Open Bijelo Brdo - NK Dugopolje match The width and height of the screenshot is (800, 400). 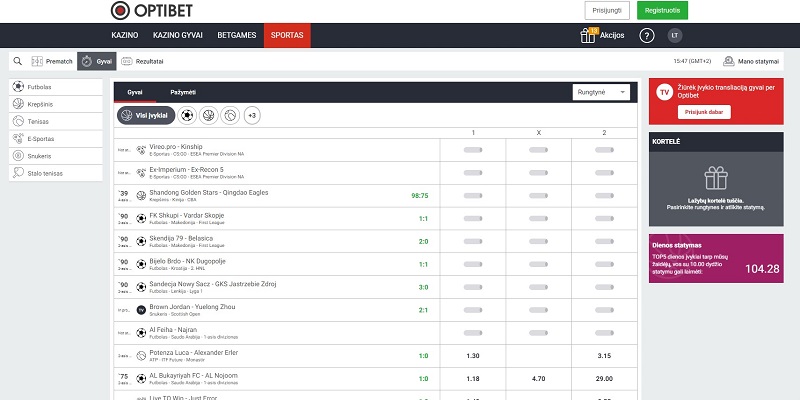point(187,261)
